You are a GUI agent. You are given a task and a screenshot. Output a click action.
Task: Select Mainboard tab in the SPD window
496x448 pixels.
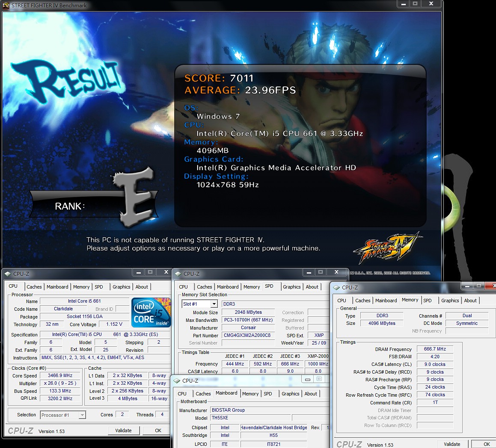click(228, 287)
